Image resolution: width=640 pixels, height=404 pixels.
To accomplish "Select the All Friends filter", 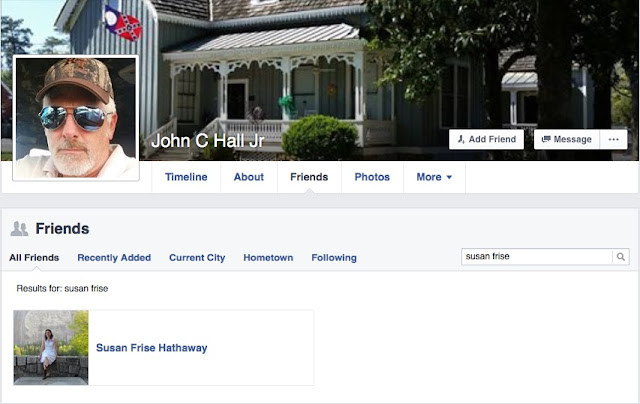I will point(34,258).
